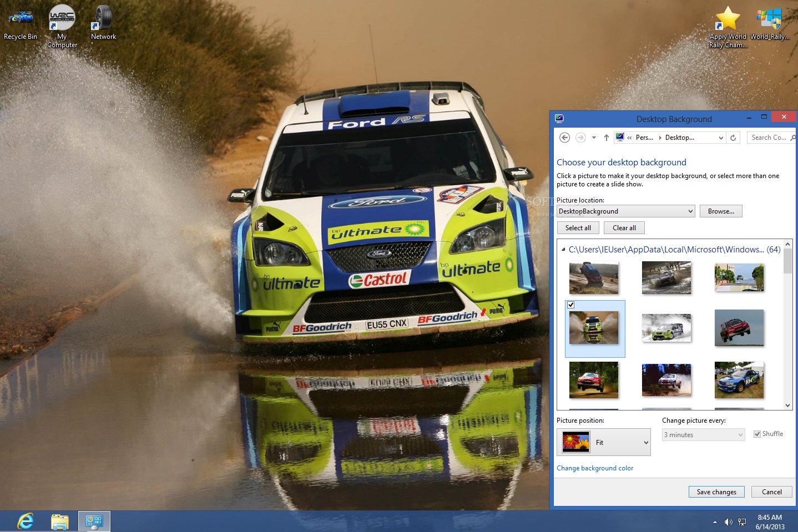This screenshot has width=798, height=532.
Task: Toggle the Shuffle checkbox
Action: (757, 434)
